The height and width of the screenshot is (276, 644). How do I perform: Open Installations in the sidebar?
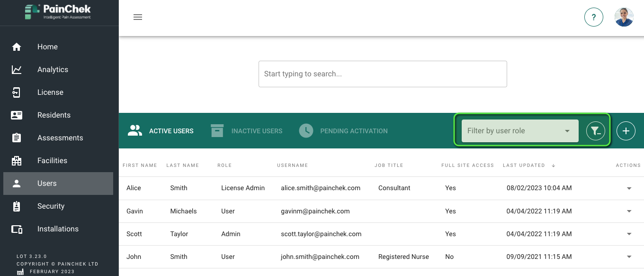pyautogui.click(x=58, y=229)
